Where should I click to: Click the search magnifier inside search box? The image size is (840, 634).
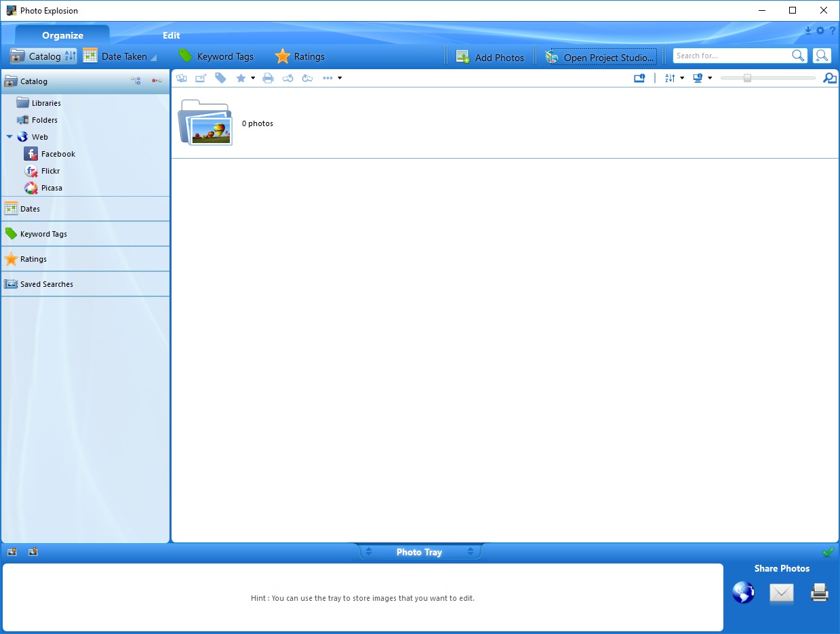pyautogui.click(x=798, y=56)
